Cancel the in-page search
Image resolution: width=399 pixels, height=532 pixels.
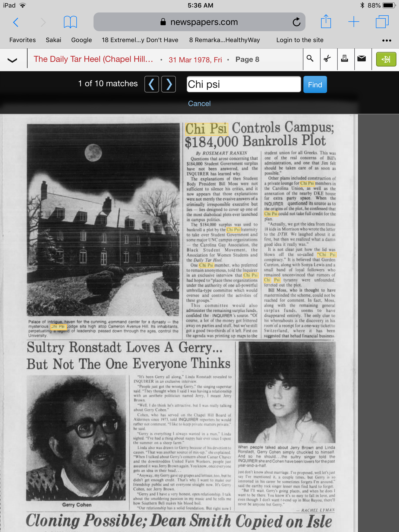[x=199, y=104]
